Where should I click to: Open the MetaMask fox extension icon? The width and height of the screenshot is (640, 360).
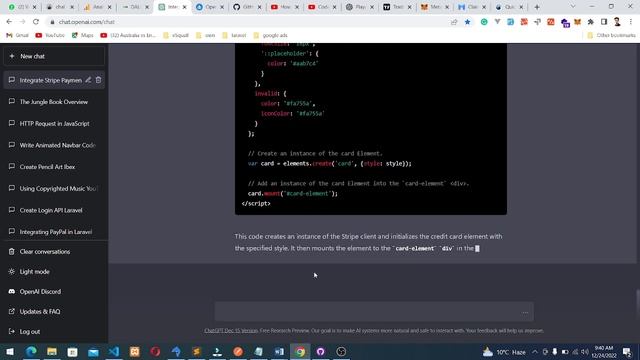(x=577, y=22)
